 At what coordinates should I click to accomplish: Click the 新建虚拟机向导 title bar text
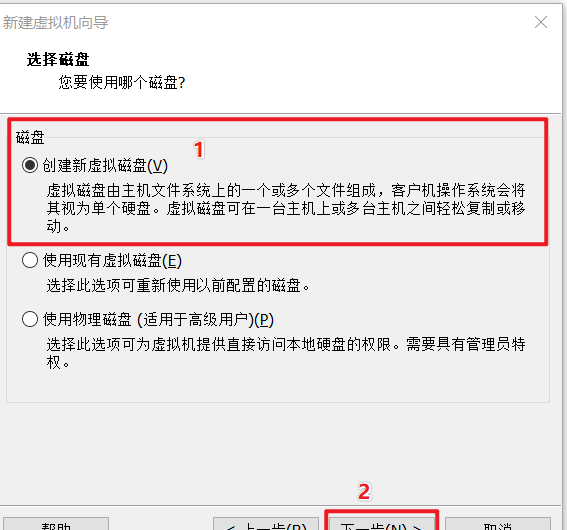tap(55, 22)
